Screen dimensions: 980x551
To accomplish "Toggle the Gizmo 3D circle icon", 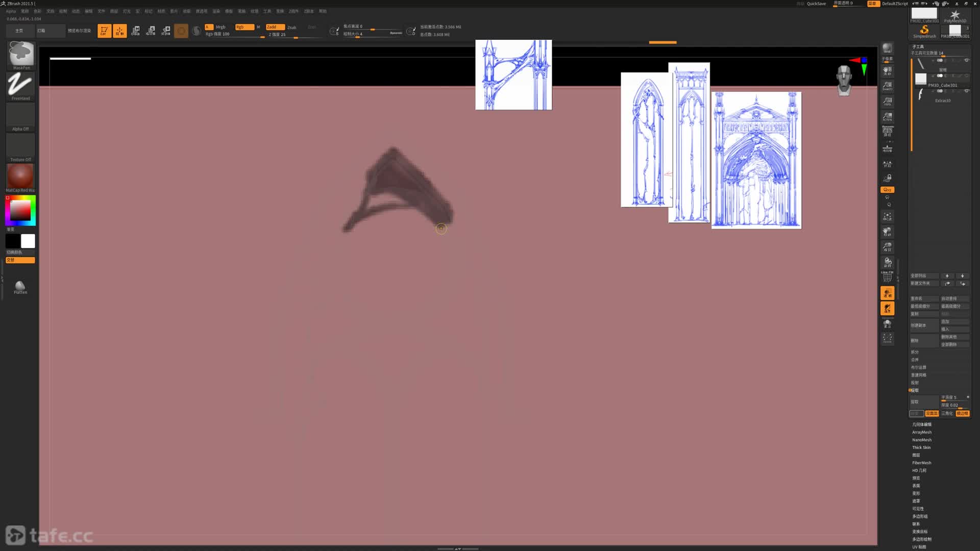I will (181, 31).
